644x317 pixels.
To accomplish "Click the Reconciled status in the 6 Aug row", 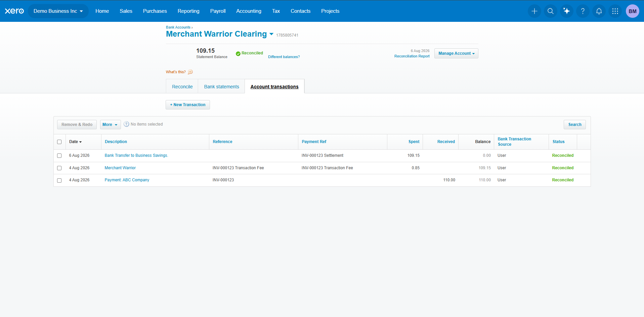I will click(563, 155).
